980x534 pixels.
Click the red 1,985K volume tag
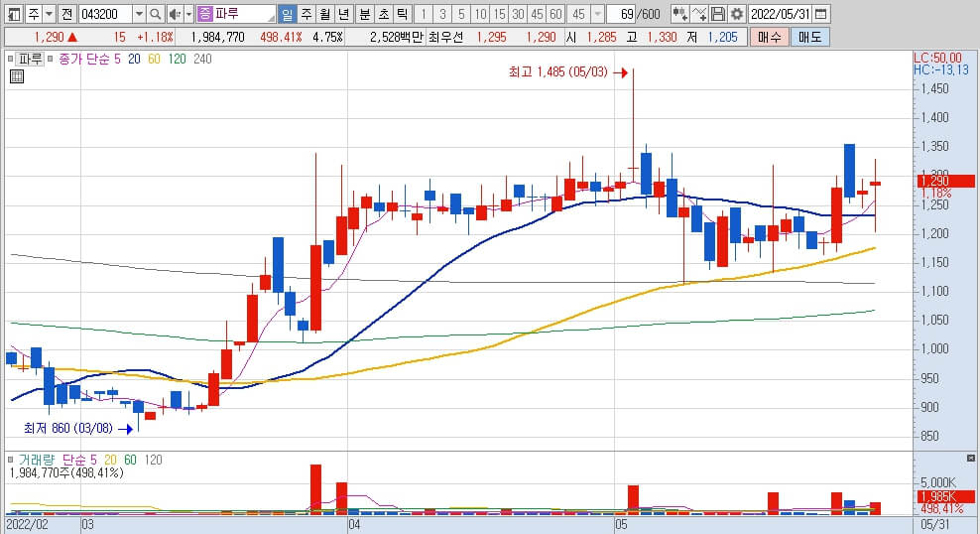point(945,496)
